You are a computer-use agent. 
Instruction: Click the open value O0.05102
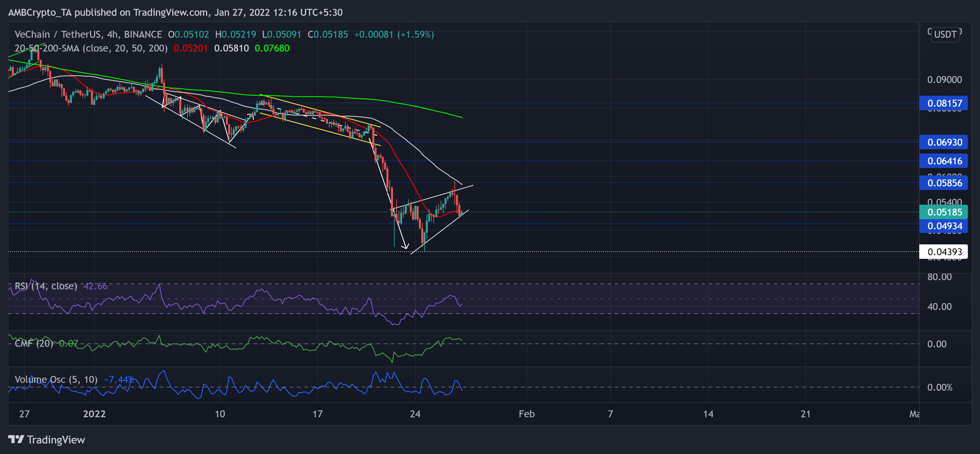pos(188,34)
